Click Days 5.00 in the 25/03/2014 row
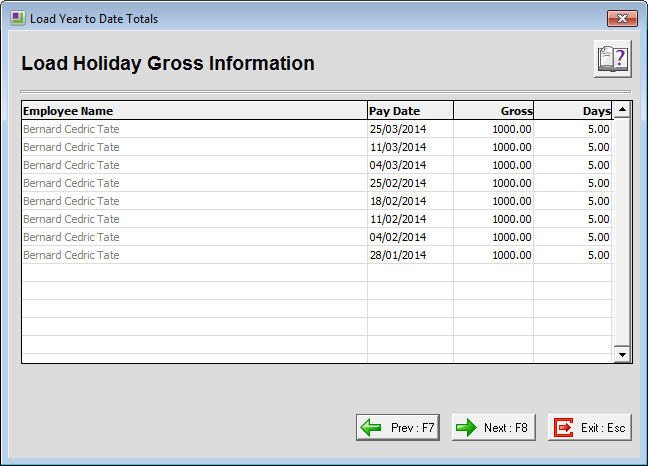 [573, 129]
